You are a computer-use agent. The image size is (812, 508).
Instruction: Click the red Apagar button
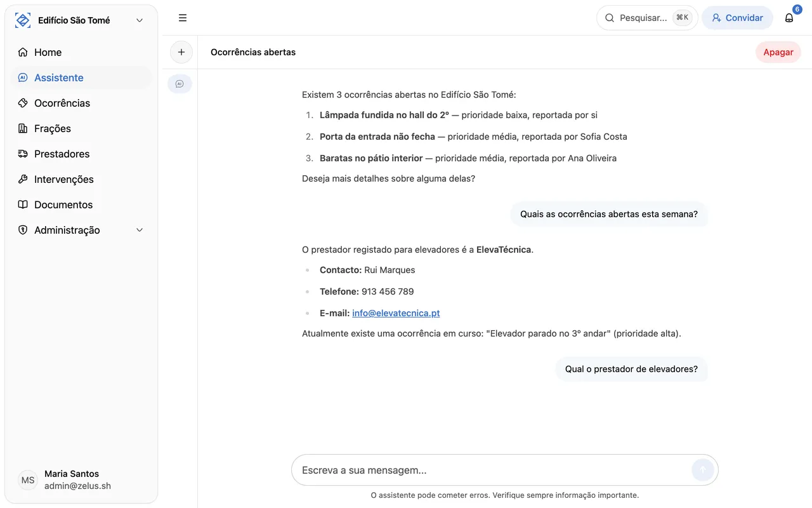click(778, 52)
